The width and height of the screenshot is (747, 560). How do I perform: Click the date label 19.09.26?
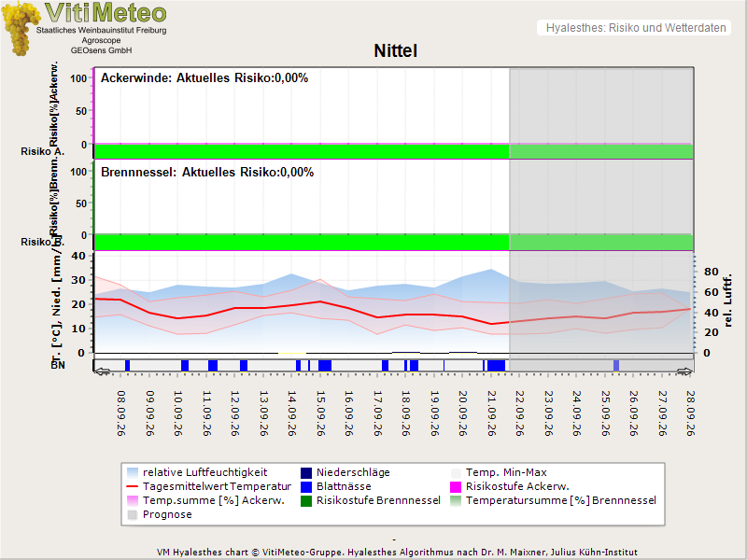(434, 413)
